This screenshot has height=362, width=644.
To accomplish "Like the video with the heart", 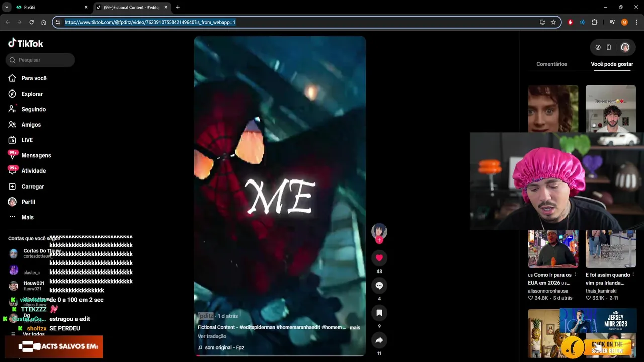I will coord(379,258).
